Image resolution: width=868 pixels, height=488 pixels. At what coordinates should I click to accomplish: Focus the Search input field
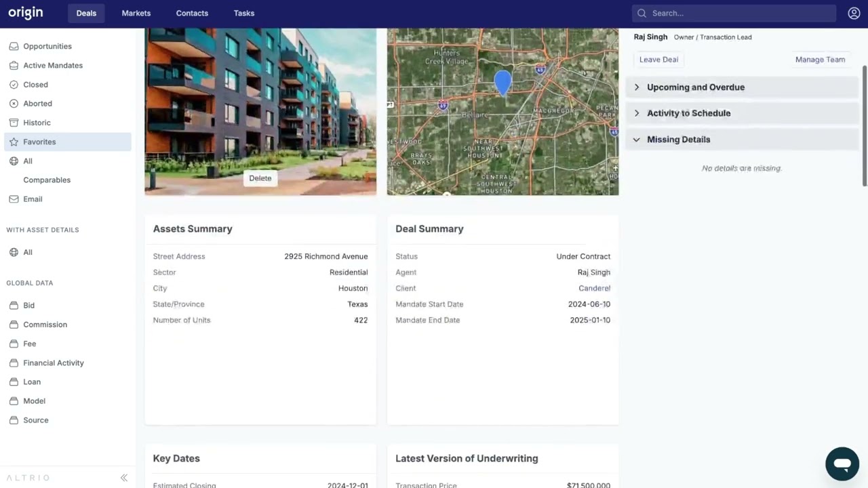(734, 13)
